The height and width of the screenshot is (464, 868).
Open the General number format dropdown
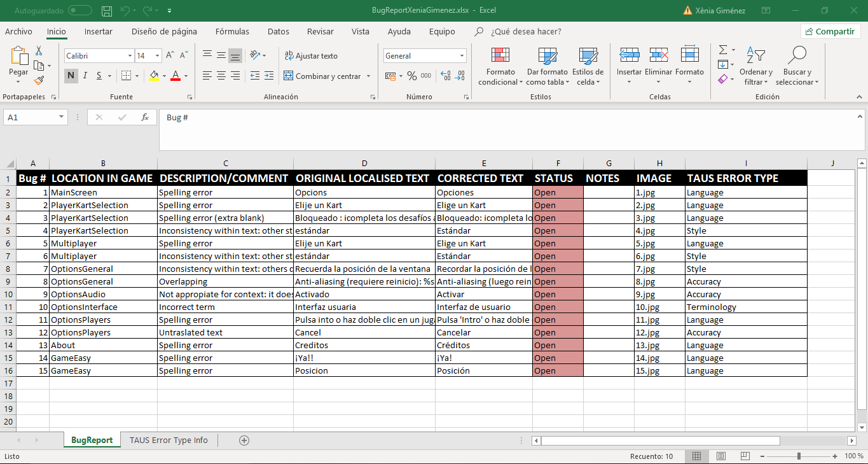pyautogui.click(x=463, y=55)
